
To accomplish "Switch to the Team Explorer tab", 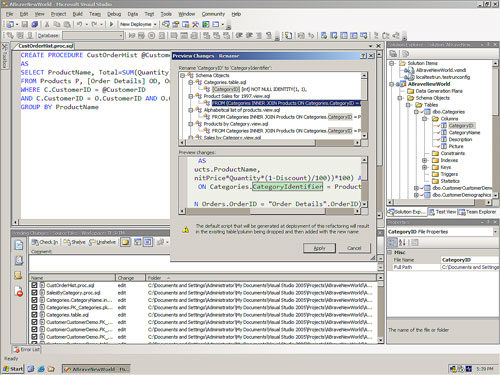I will 477,212.
